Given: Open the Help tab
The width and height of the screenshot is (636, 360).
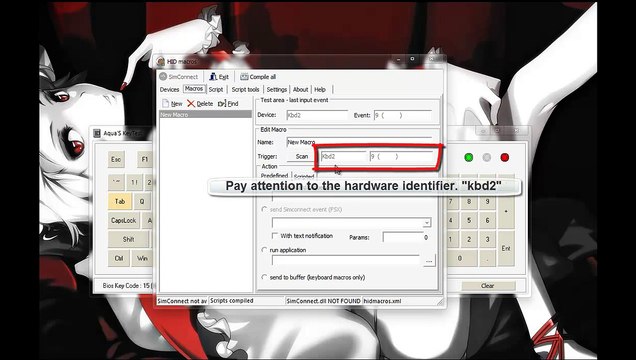Looking at the screenshot, I should (320, 90).
